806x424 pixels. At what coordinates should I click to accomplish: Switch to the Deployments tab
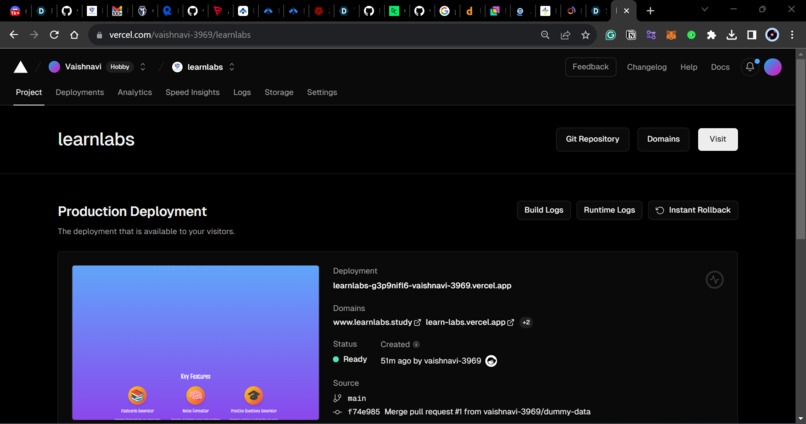coord(80,93)
